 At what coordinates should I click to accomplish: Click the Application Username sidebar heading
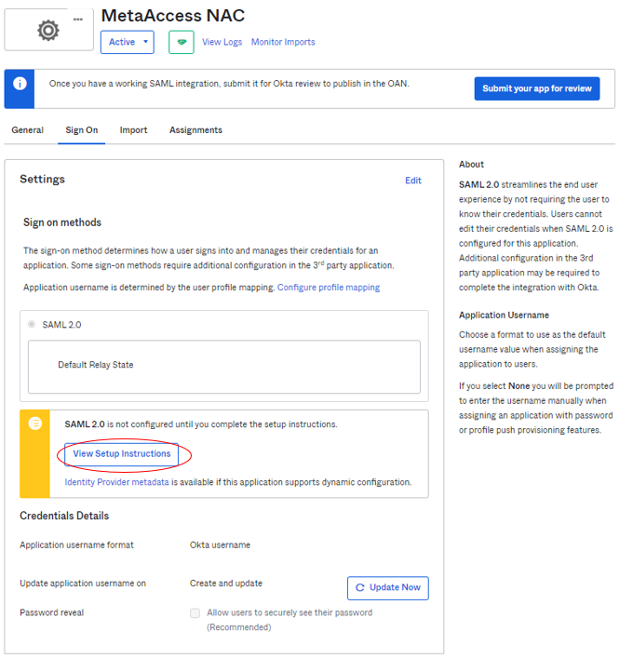pyautogui.click(x=504, y=315)
